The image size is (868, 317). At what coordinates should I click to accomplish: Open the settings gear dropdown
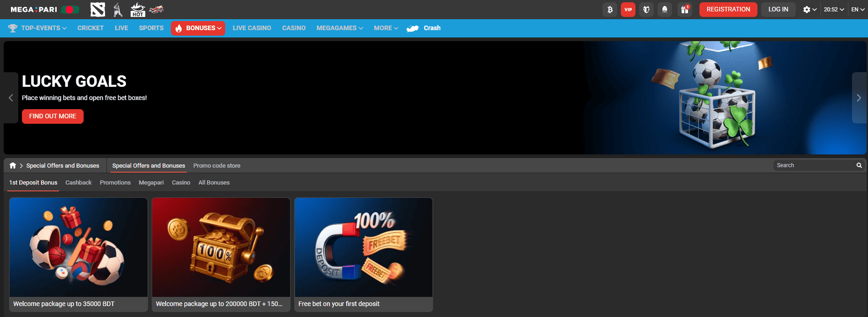pyautogui.click(x=810, y=10)
